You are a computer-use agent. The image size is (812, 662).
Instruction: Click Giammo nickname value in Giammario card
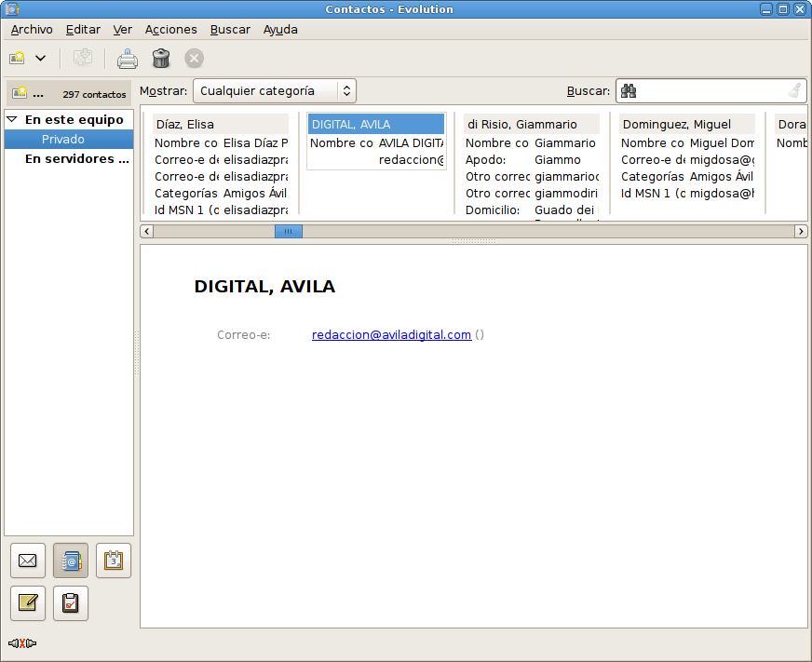tap(558, 160)
